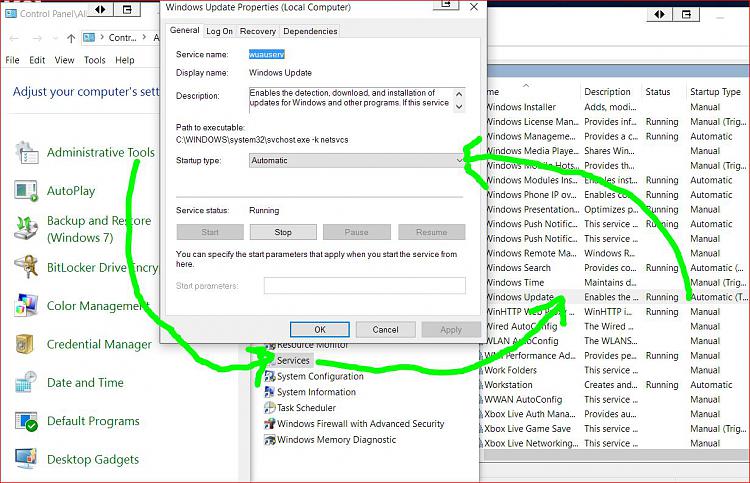Click the Task Scheduler icon
This screenshot has height=483, width=750.
[270, 408]
